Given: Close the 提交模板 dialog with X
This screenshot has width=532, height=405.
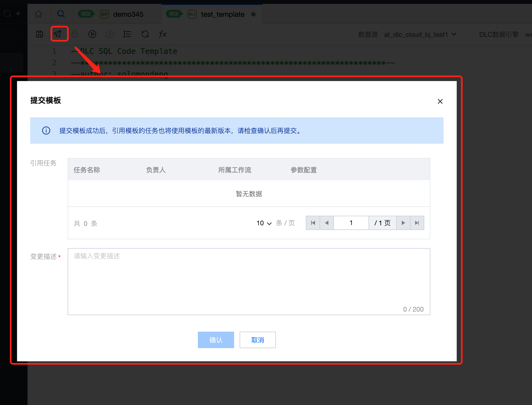Looking at the screenshot, I should click(440, 101).
